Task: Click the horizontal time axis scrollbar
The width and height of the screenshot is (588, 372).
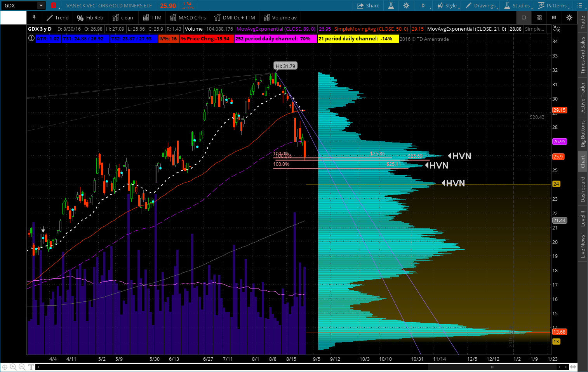Action: 492,367
